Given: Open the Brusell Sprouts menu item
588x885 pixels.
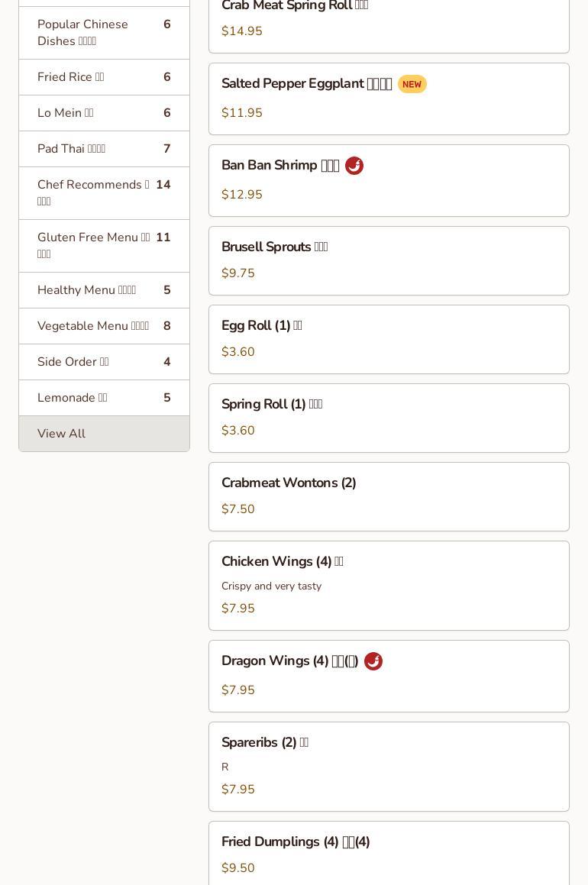Looking at the screenshot, I should point(389,260).
